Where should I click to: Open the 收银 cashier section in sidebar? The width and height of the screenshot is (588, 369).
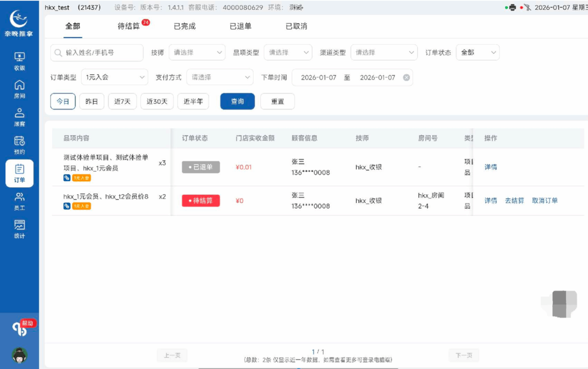click(x=19, y=59)
